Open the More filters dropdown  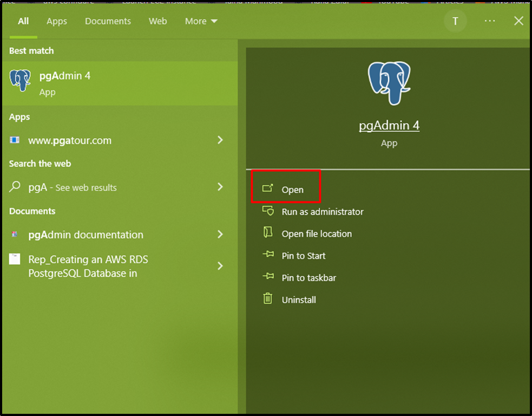[x=200, y=21]
